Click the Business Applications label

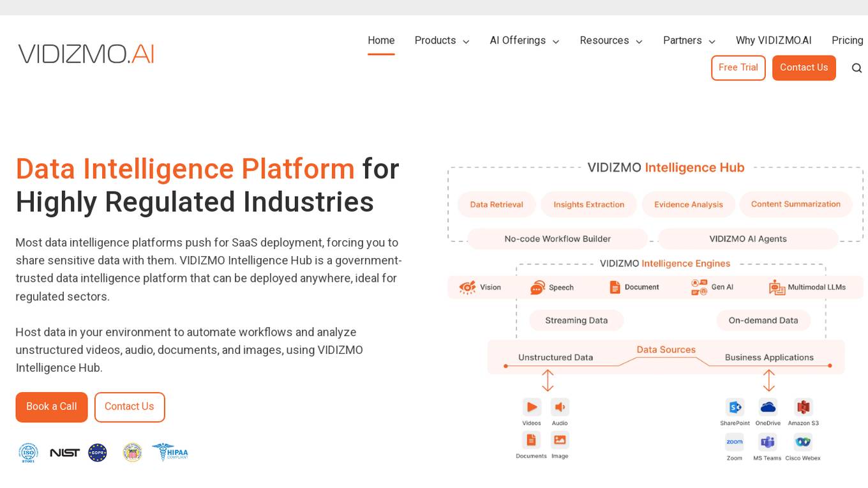pos(769,358)
